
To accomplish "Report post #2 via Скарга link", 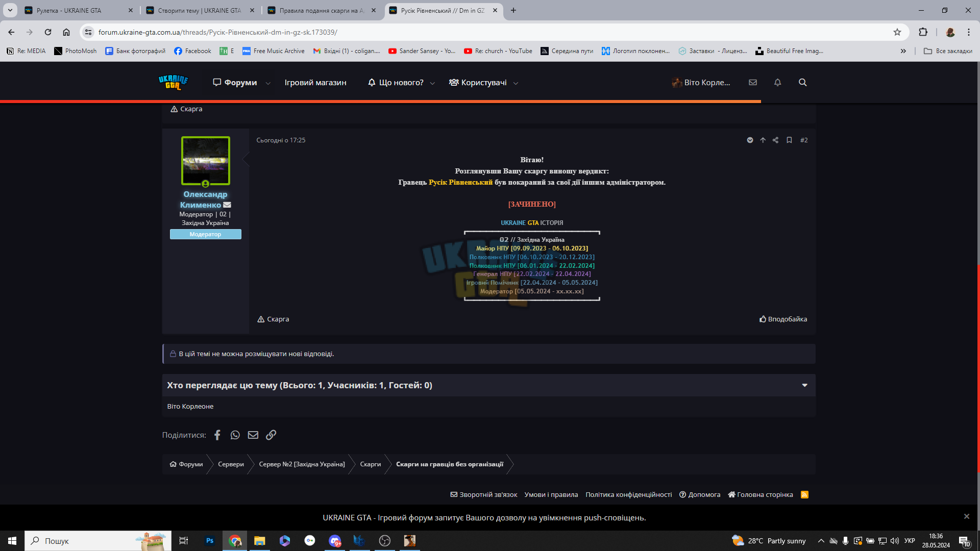I will [x=273, y=319].
